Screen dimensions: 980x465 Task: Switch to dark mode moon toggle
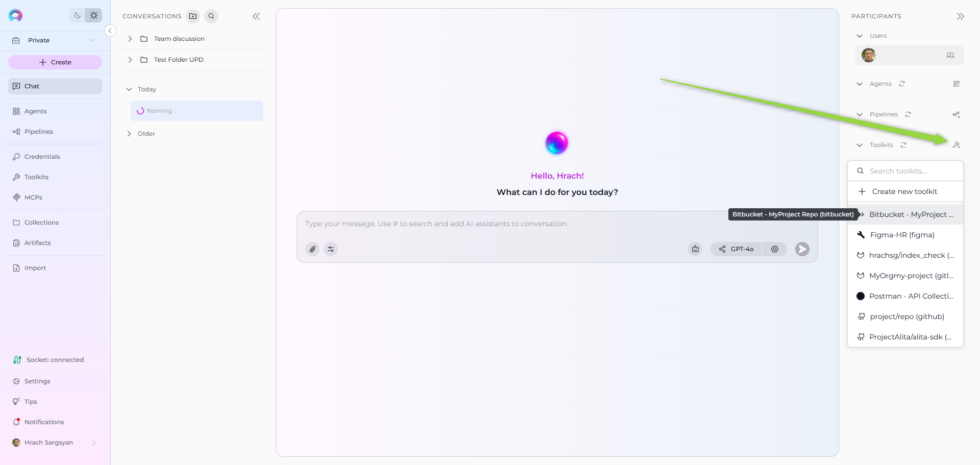(x=78, y=15)
